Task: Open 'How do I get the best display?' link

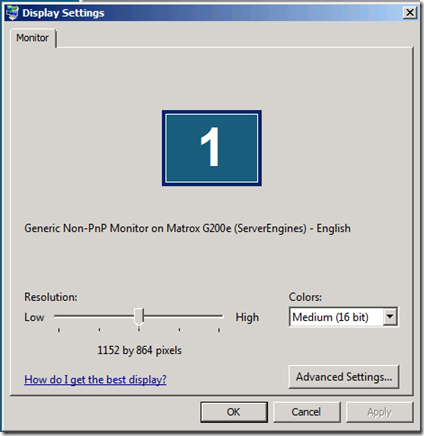Action: click(95, 379)
